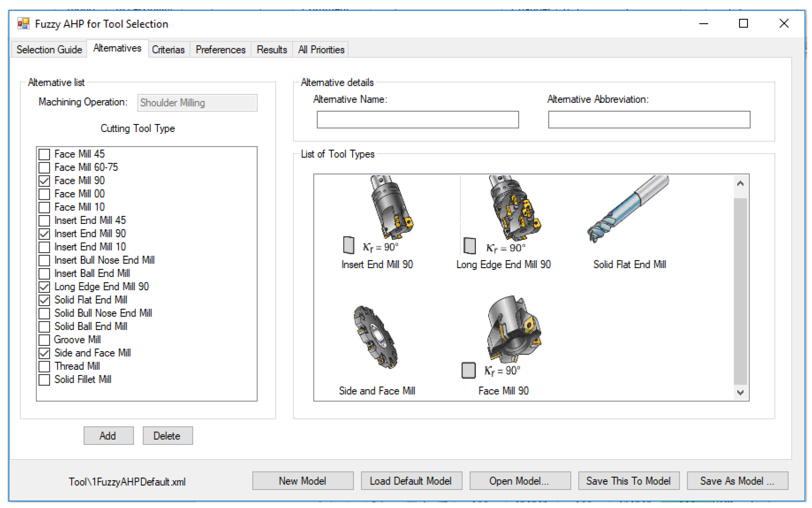The width and height of the screenshot is (812, 508).
Task: Open the Machining Operation field
Action: [x=197, y=102]
